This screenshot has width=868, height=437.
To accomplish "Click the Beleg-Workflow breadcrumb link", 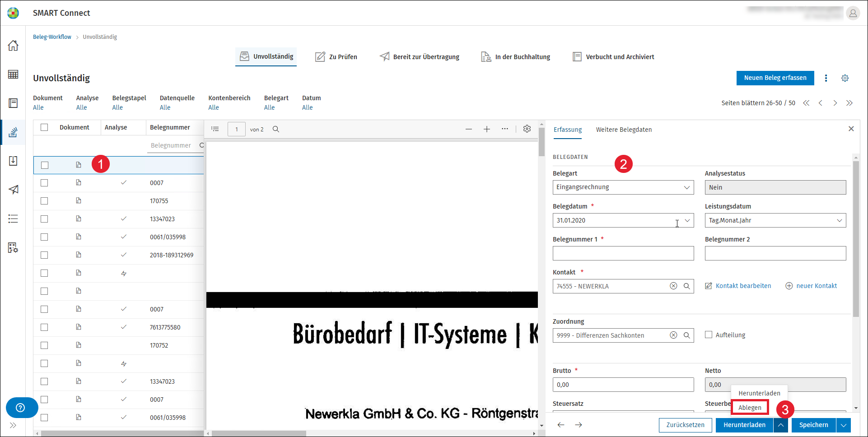I will (52, 37).
